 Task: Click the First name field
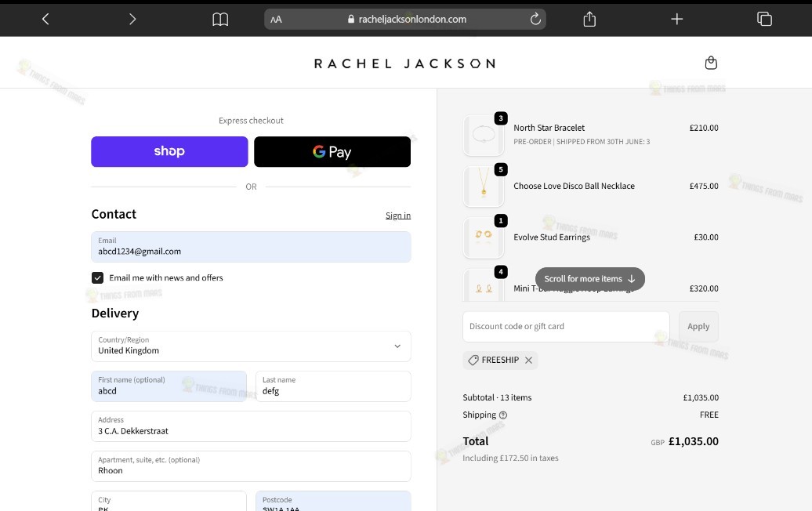169,386
